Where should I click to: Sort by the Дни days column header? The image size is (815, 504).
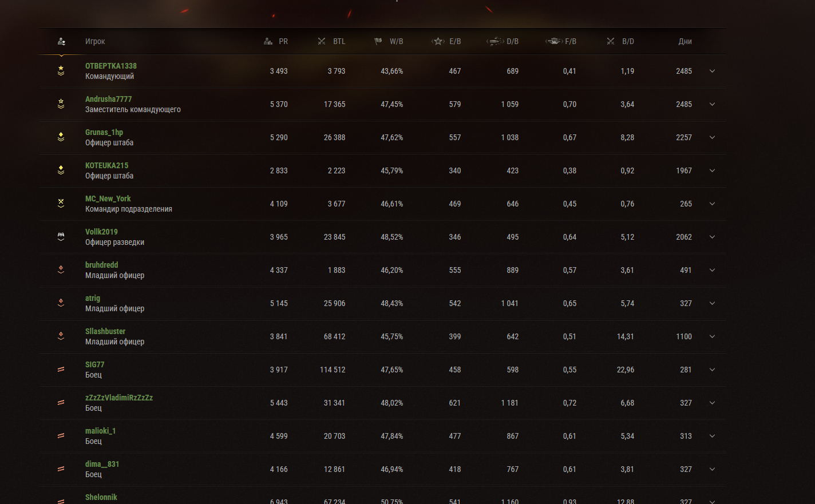pyautogui.click(x=685, y=41)
